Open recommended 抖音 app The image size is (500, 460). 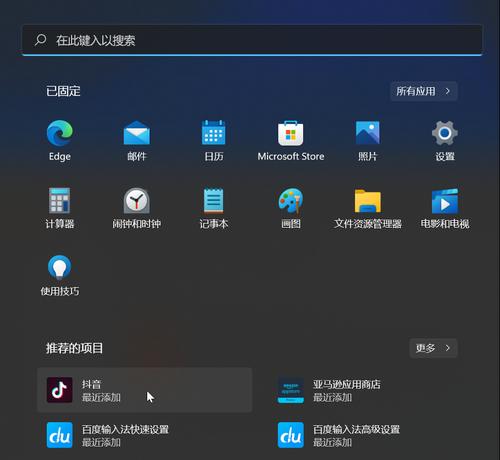pos(144,390)
